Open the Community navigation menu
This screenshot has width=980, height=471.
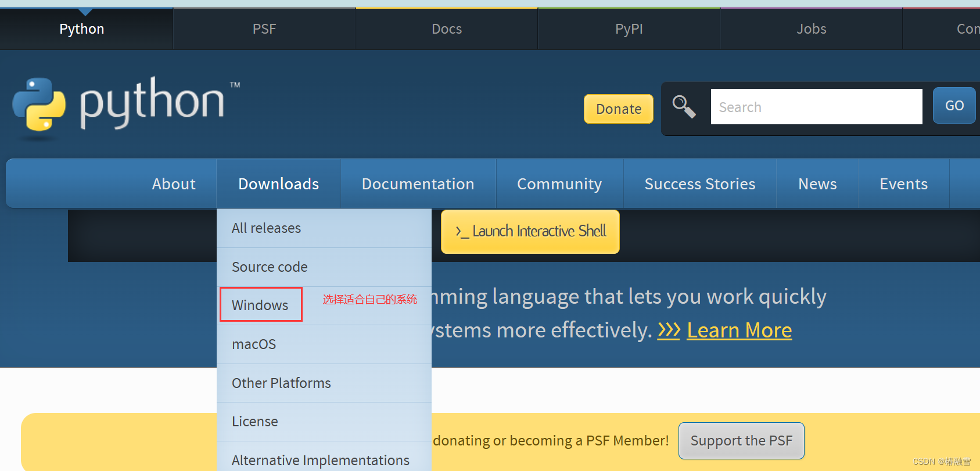[559, 184]
